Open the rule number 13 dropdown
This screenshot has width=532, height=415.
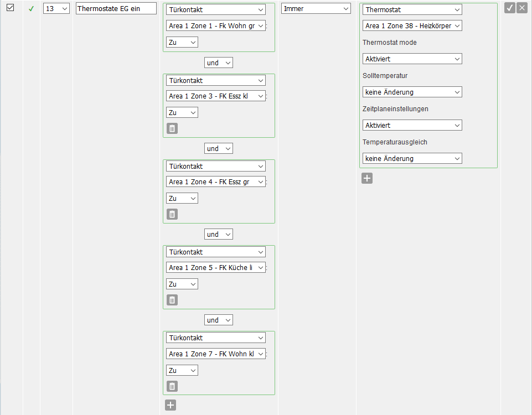pyautogui.click(x=56, y=9)
